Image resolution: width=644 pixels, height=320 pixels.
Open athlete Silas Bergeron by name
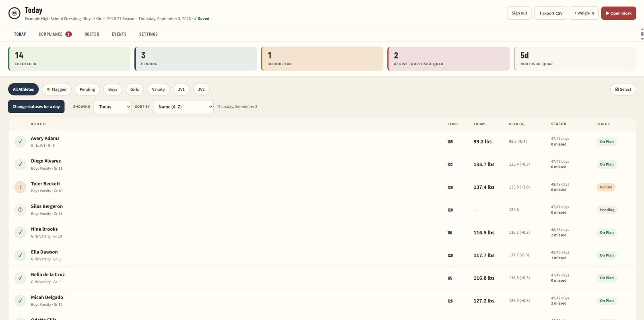point(47,206)
